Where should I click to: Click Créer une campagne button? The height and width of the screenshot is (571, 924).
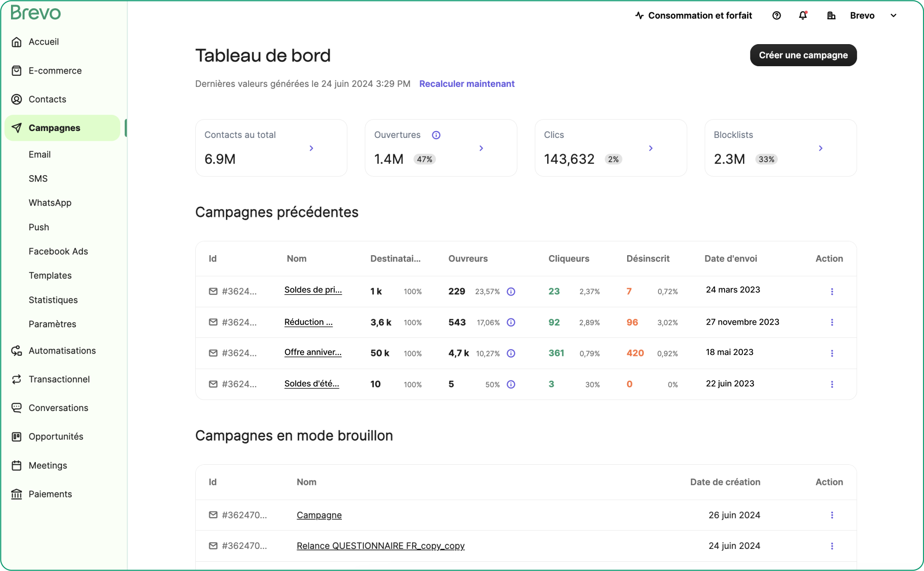click(803, 55)
